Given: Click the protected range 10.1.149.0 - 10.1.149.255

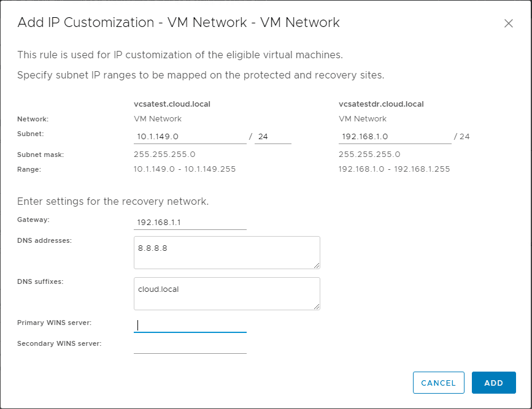Looking at the screenshot, I should [x=184, y=169].
